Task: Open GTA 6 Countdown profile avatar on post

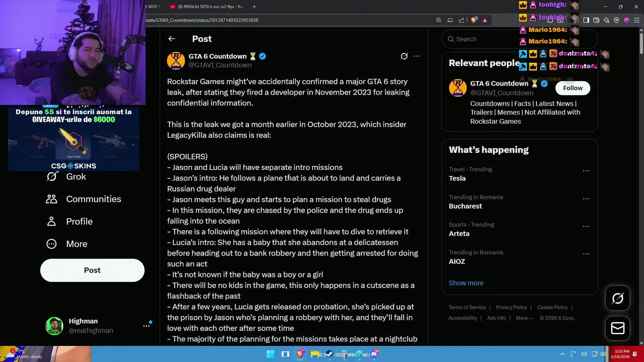Action: 176,60
